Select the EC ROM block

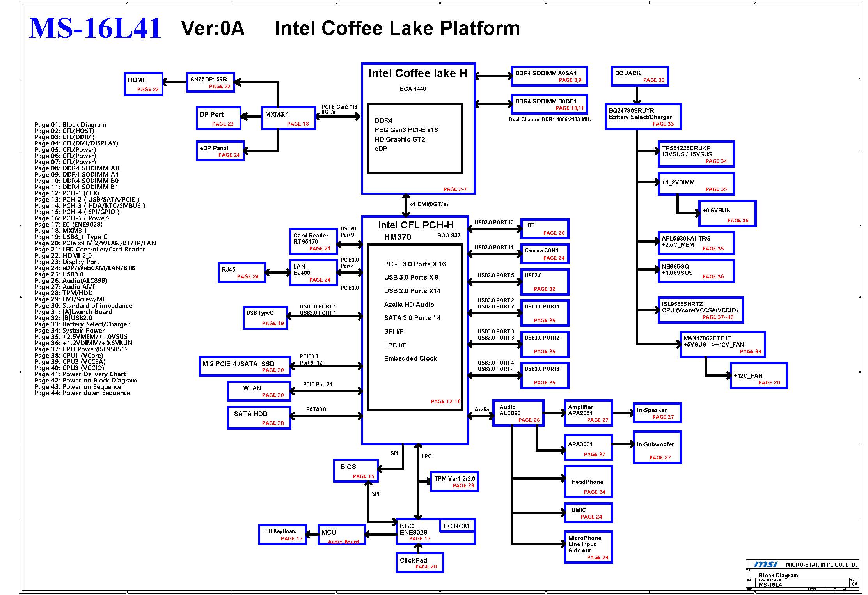pyautogui.click(x=457, y=525)
